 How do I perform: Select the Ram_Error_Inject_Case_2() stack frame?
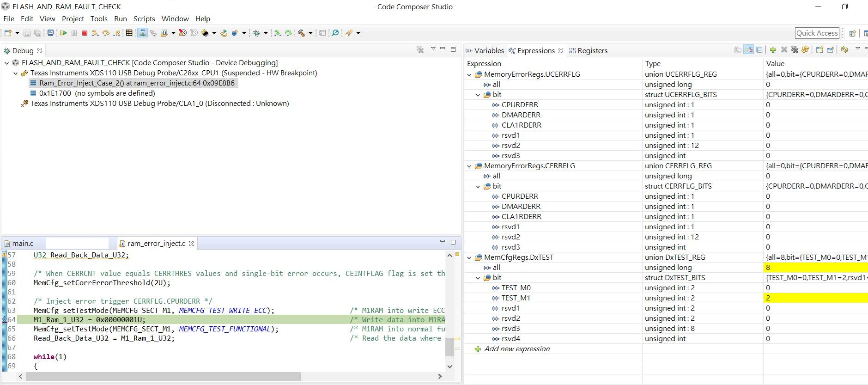coord(136,83)
